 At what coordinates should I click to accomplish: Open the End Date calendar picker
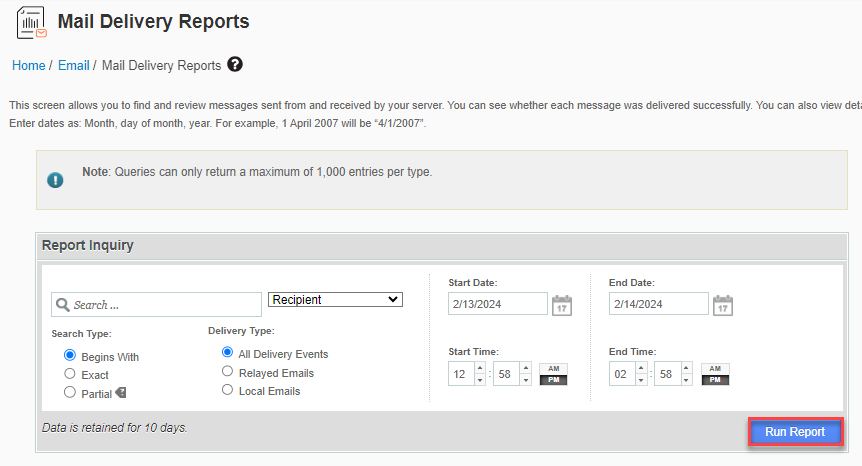tap(722, 305)
